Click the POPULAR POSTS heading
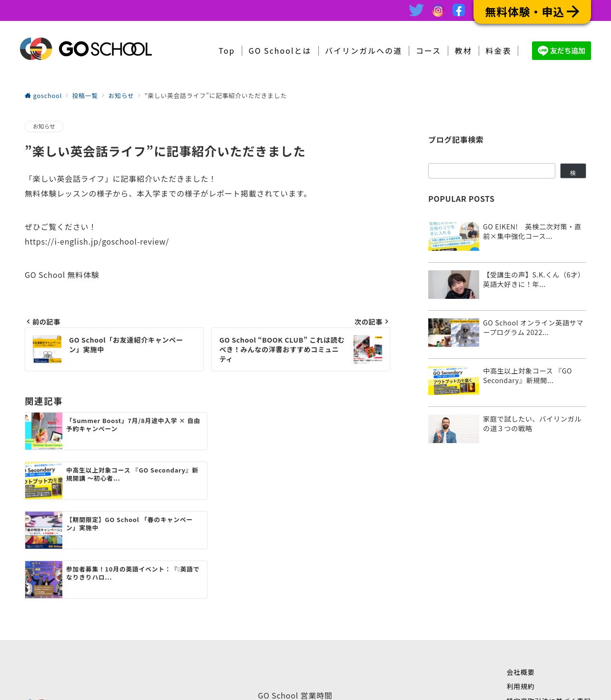 click(461, 199)
